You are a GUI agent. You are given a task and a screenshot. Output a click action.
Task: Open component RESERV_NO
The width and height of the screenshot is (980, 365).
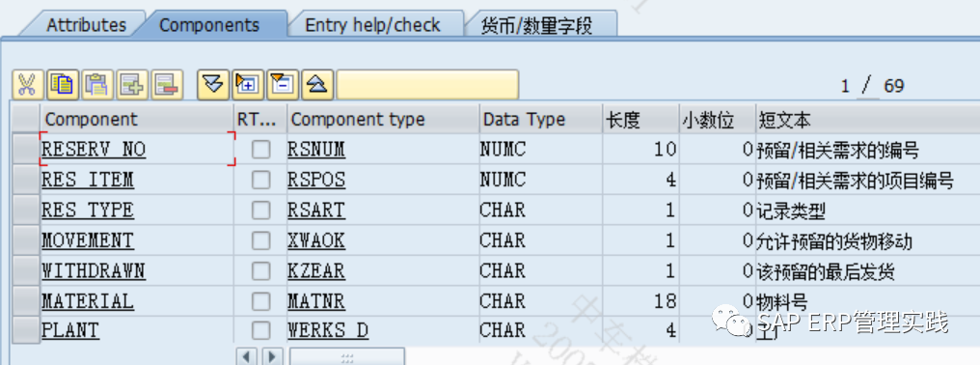click(94, 149)
